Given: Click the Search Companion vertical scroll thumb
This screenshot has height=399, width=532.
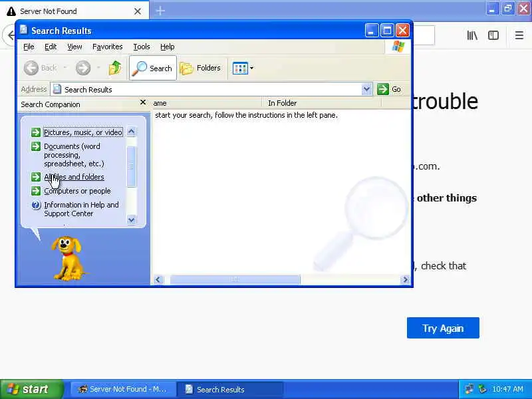Looking at the screenshot, I should click(x=131, y=167).
